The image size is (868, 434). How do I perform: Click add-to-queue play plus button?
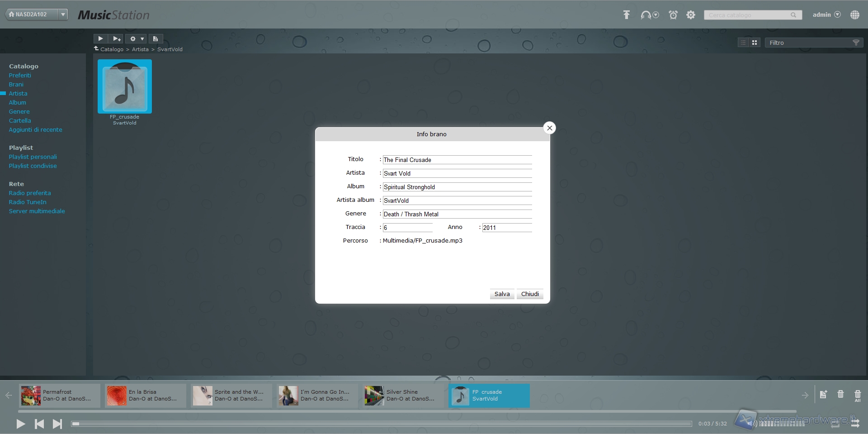pyautogui.click(x=117, y=39)
